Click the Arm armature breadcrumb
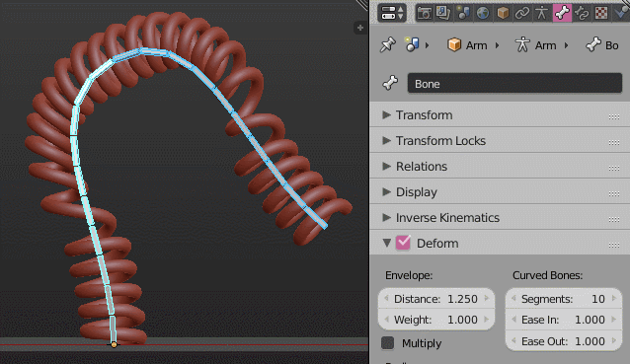This screenshot has width=630, height=364. 535,45
